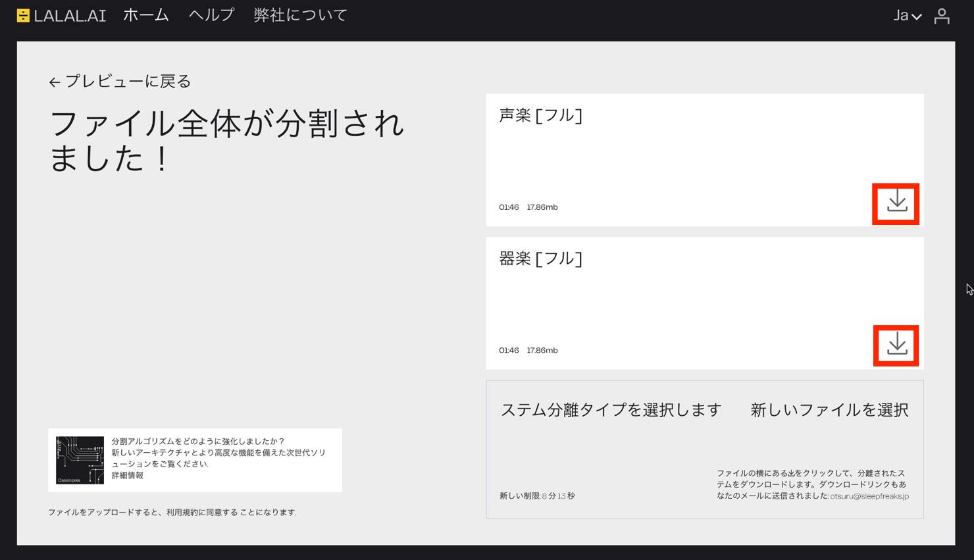Go to ホーム in the navigation
This screenshot has width=974, height=560.
[146, 15]
